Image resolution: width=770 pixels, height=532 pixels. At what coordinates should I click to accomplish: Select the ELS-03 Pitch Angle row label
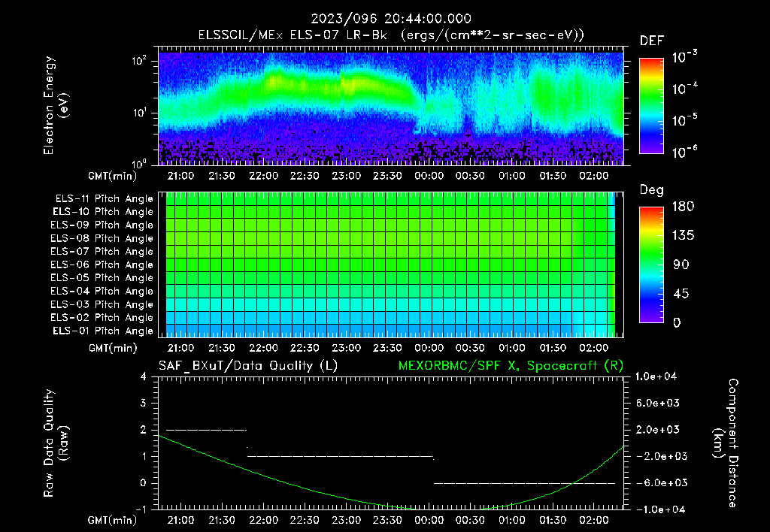102,305
